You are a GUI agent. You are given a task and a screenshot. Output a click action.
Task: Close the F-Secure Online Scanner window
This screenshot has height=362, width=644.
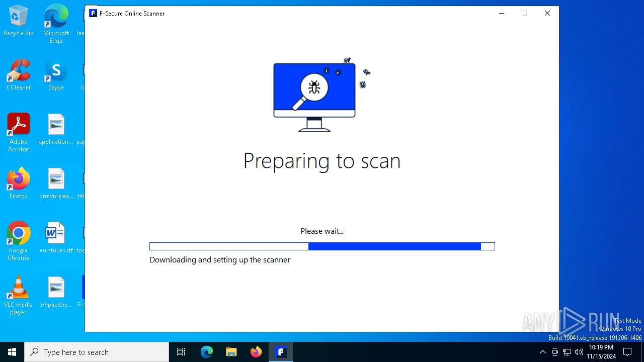click(547, 13)
